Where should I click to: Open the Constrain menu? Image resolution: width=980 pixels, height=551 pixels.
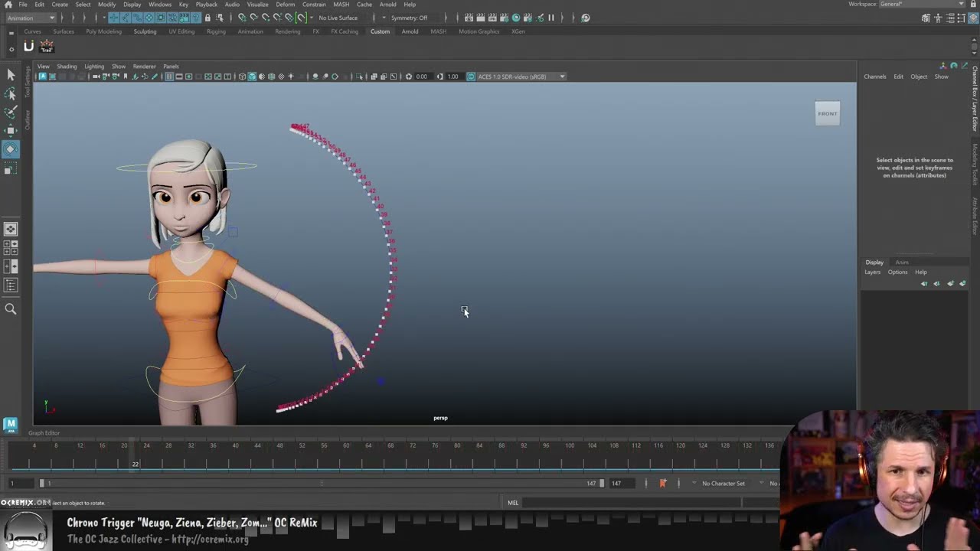[x=314, y=5]
